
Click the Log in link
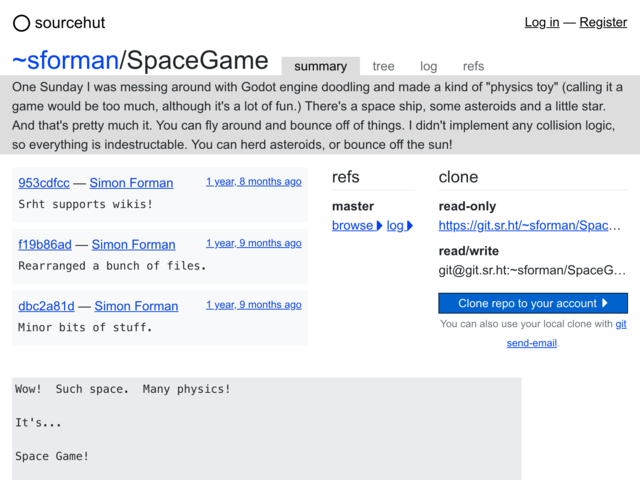tap(542, 22)
